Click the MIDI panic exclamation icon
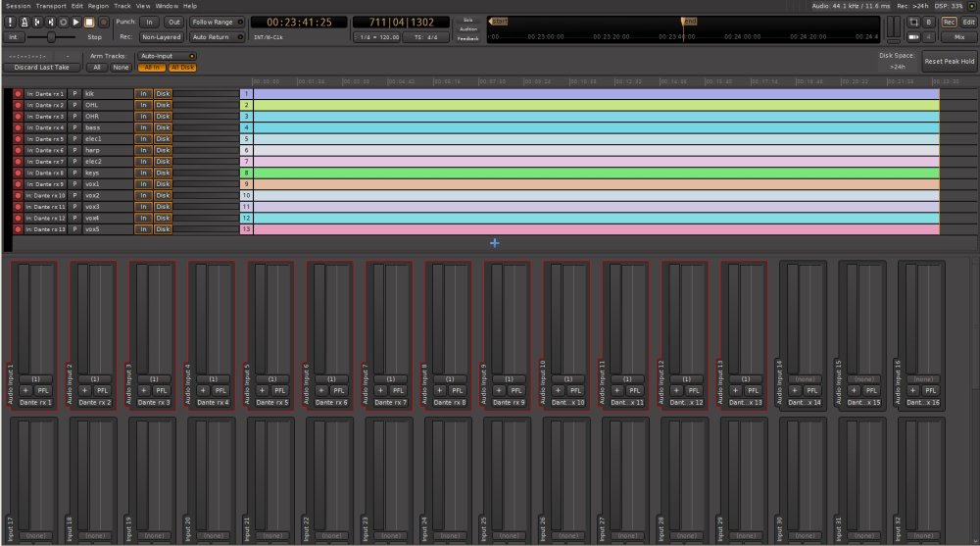The height and width of the screenshot is (546, 980). tap(10, 21)
